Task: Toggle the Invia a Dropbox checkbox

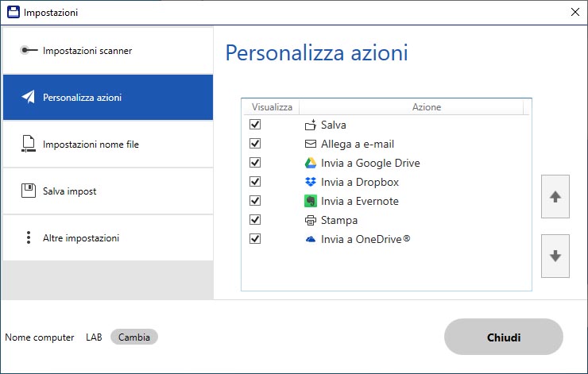Action: [x=255, y=182]
